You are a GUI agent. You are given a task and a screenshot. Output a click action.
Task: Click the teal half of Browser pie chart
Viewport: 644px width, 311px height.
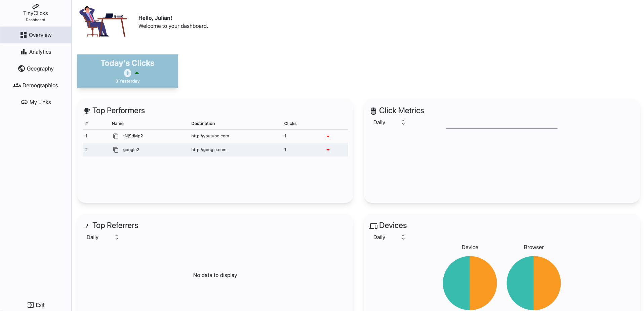click(520, 283)
